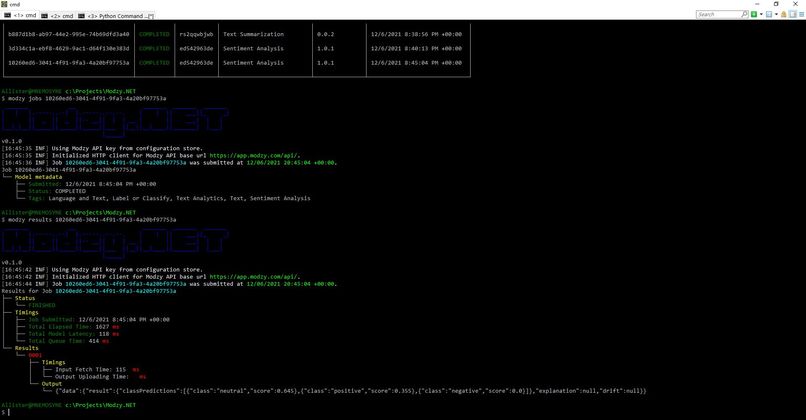Image resolution: width=806 pixels, height=420 pixels.
Task: Click the top-level 'Timings' node in results
Action: pyautogui.click(x=26, y=313)
